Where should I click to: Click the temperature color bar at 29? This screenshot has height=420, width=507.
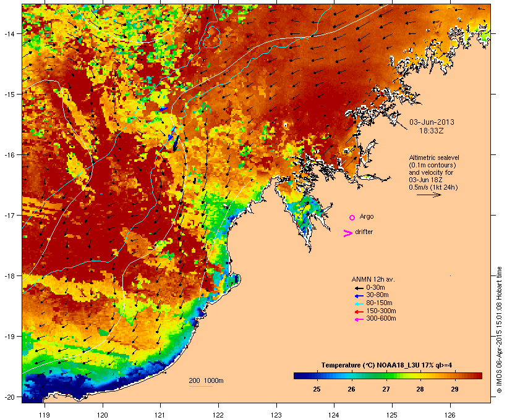click(454, 376)
